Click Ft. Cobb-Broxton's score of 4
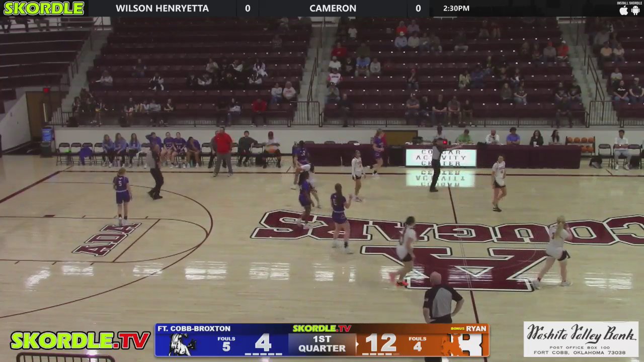Image resolution: width=644 pixels, height=362 pixels. [x=263, y=343]
